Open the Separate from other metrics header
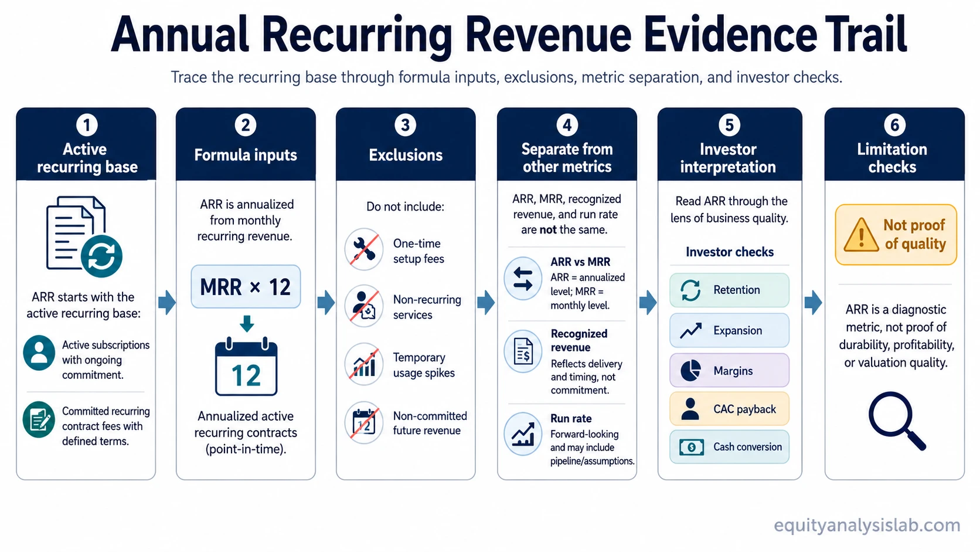980x552 pixels. coord(567,144)
